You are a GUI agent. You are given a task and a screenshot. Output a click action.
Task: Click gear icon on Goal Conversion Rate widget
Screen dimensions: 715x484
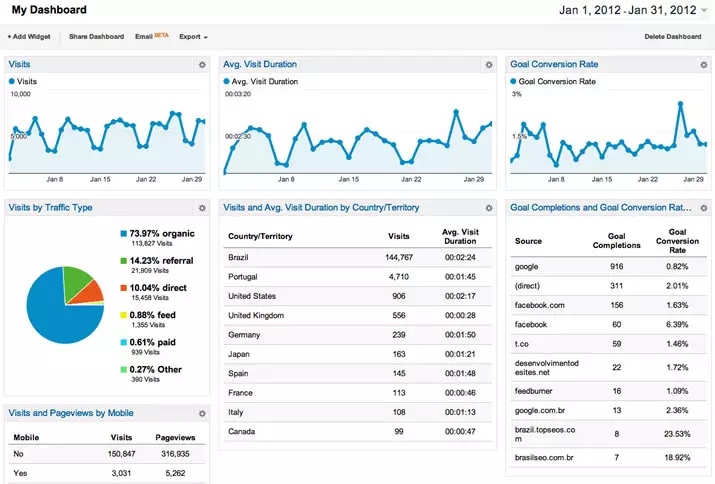click(703, 65)
